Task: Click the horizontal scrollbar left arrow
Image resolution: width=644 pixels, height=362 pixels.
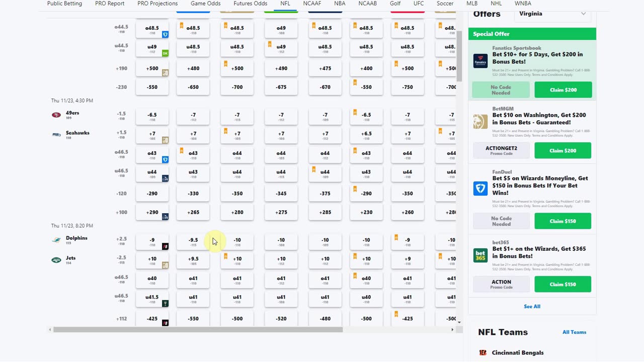Action: [x=50, y=330]
